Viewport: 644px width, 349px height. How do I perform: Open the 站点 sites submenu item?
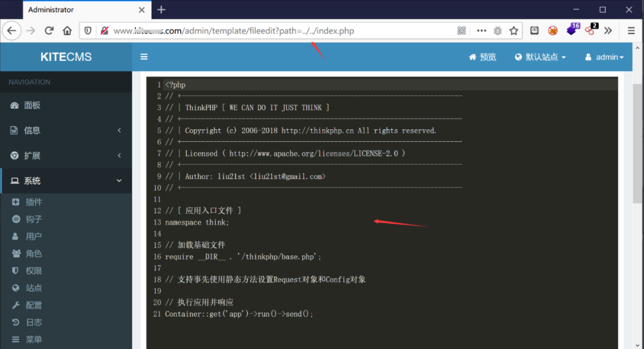(66, 288)
